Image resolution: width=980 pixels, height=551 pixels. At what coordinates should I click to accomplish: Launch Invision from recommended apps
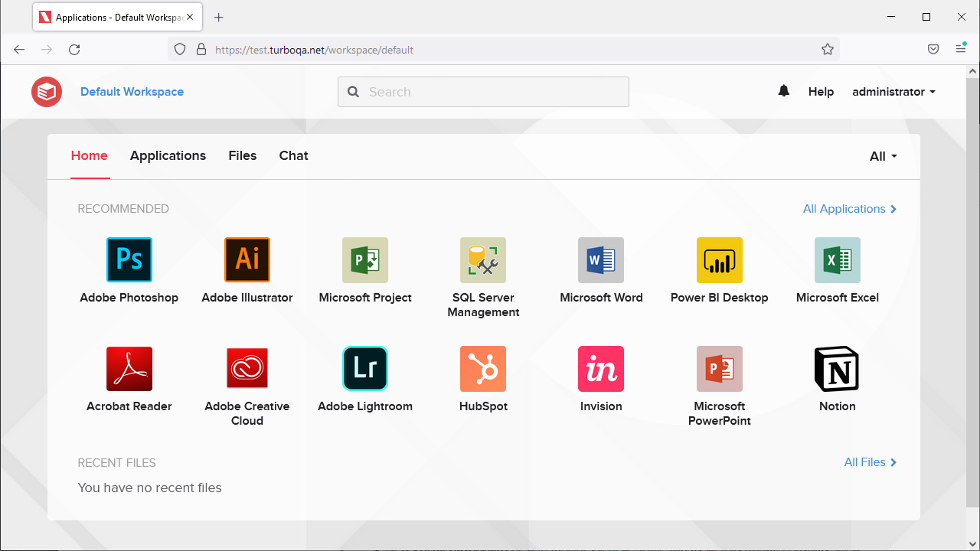click(x=601, y=369)
